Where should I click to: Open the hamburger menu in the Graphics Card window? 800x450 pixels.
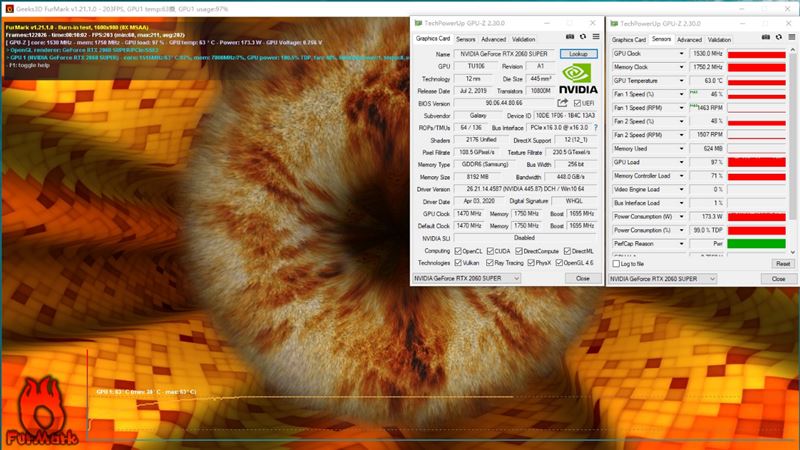pyautogui.click(x=595, y=37)
